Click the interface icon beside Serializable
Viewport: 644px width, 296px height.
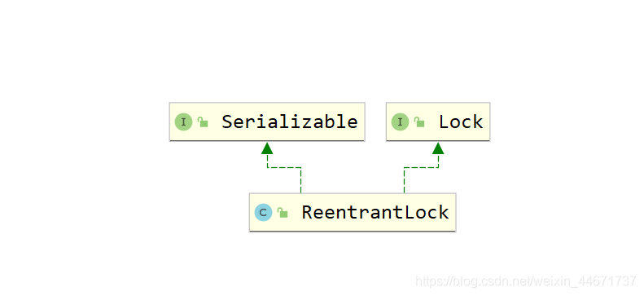tap(183, 122)
